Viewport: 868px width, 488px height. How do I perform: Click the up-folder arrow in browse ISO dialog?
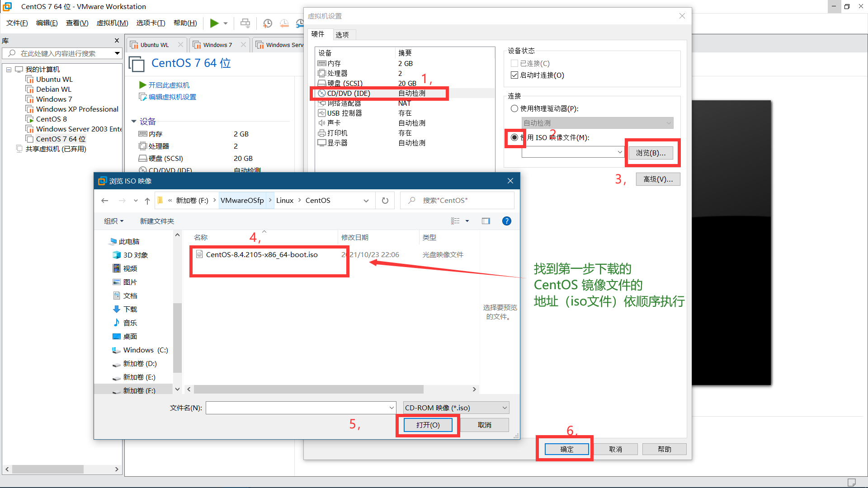pos(147,201)
